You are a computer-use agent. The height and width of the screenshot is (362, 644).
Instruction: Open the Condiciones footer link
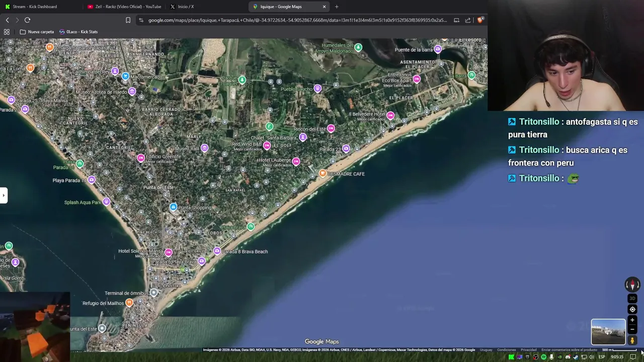click(506, 350)
